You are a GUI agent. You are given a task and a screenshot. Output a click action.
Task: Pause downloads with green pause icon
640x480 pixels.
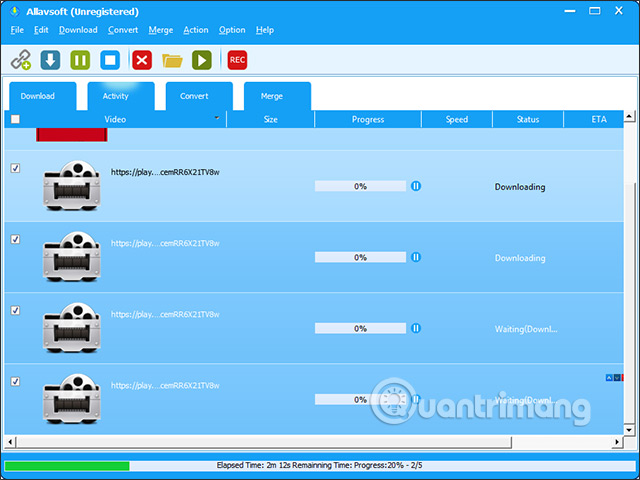point(80,60)
